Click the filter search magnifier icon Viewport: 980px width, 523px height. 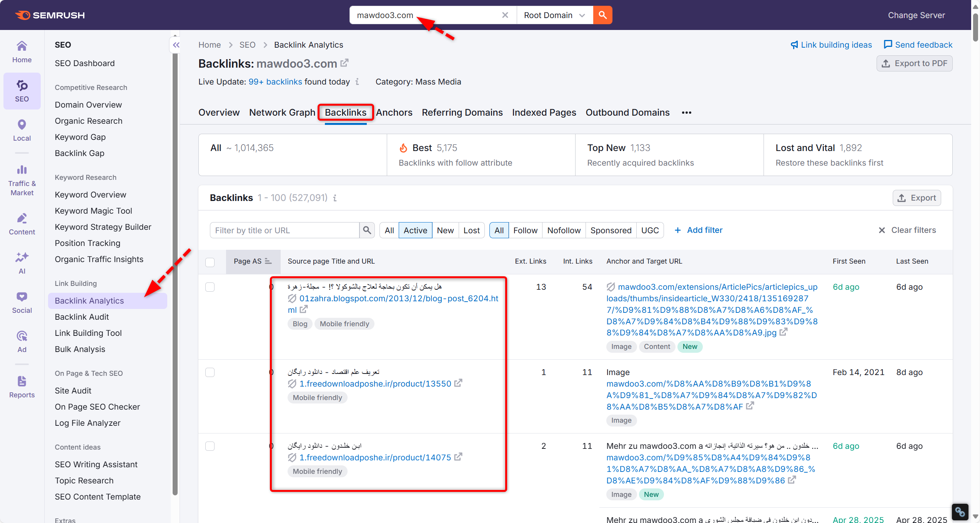367,230
